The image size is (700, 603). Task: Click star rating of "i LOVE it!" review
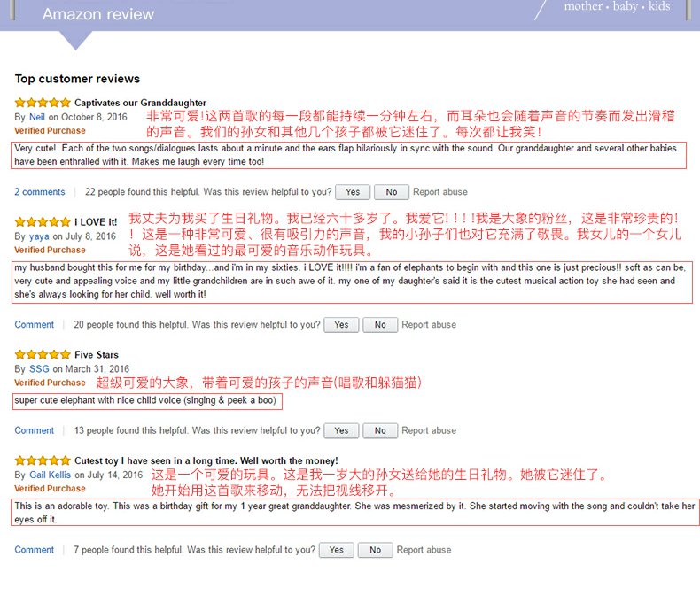42,221
